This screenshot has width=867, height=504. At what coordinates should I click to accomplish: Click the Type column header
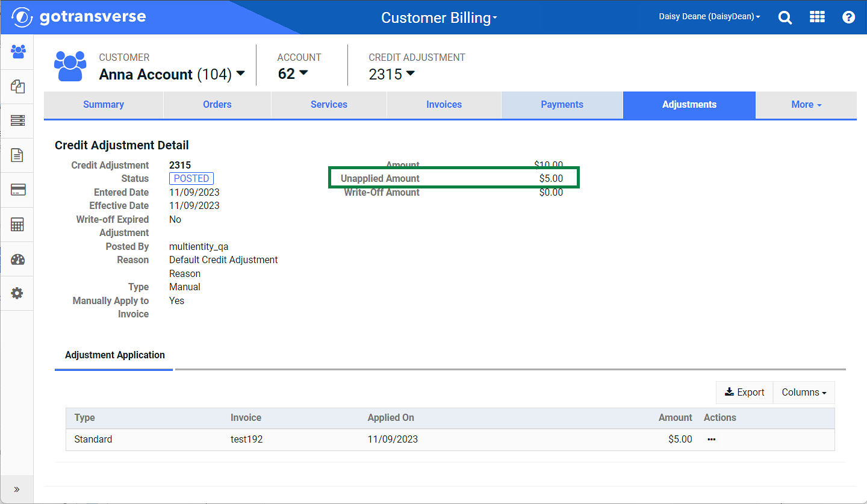(85, 418)
